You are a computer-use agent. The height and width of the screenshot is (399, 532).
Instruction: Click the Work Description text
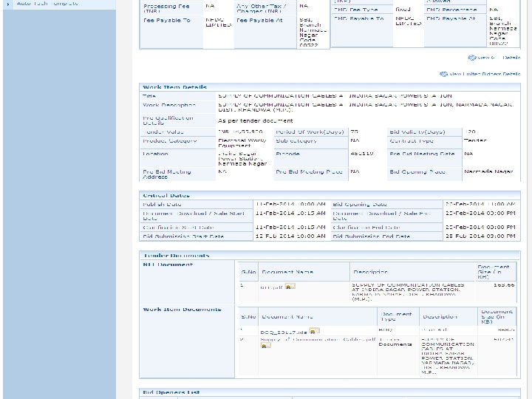coord(366,107)
